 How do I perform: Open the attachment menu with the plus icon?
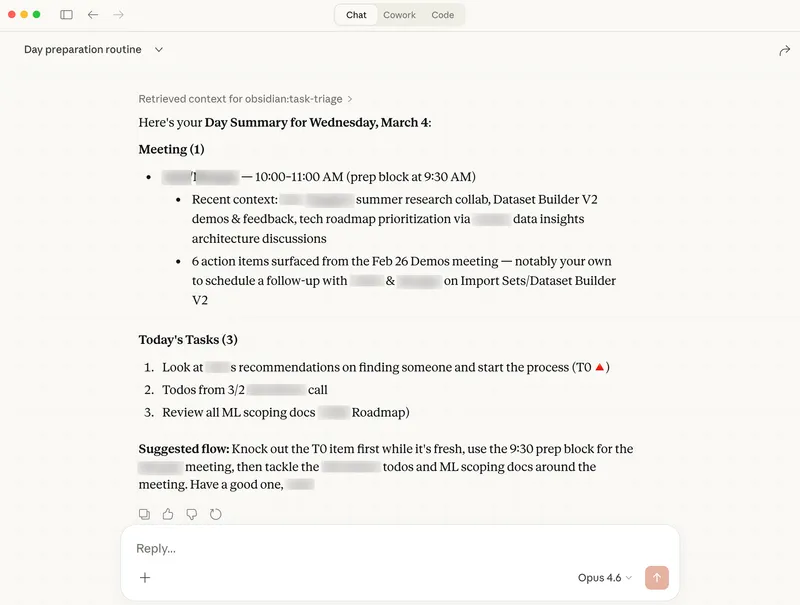145,577
